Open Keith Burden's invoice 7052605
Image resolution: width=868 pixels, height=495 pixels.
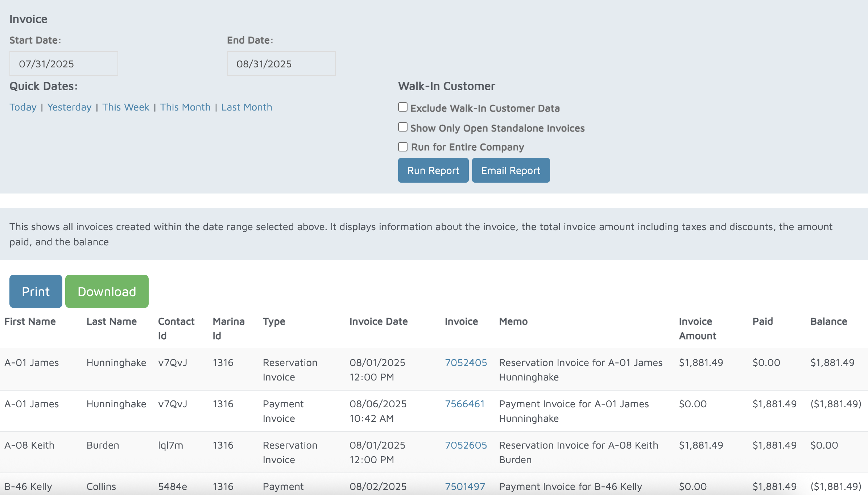click(466, 445)
